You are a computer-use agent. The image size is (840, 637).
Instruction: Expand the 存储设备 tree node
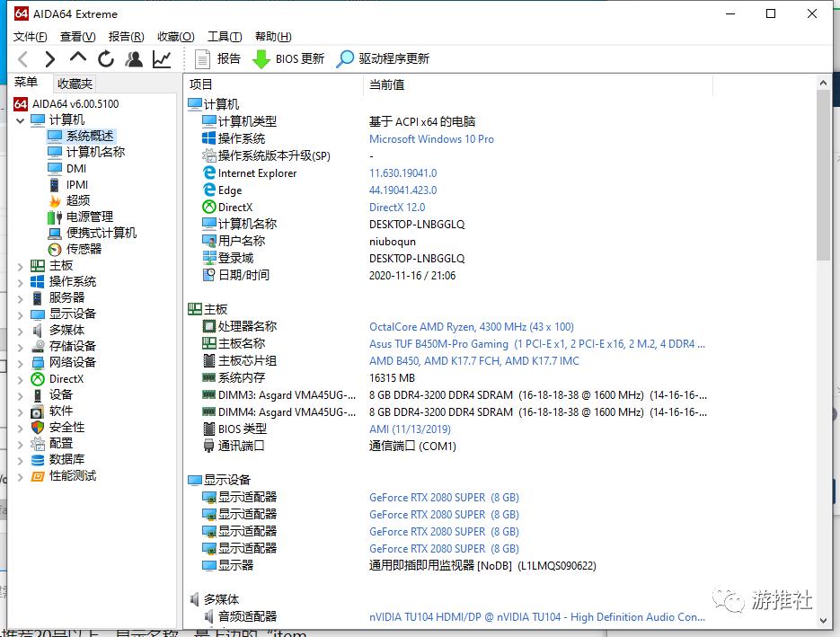click(x=20, y=346)
